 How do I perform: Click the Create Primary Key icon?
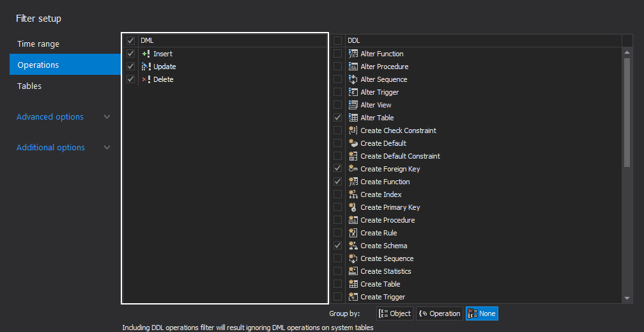click(x=353, y=207)
